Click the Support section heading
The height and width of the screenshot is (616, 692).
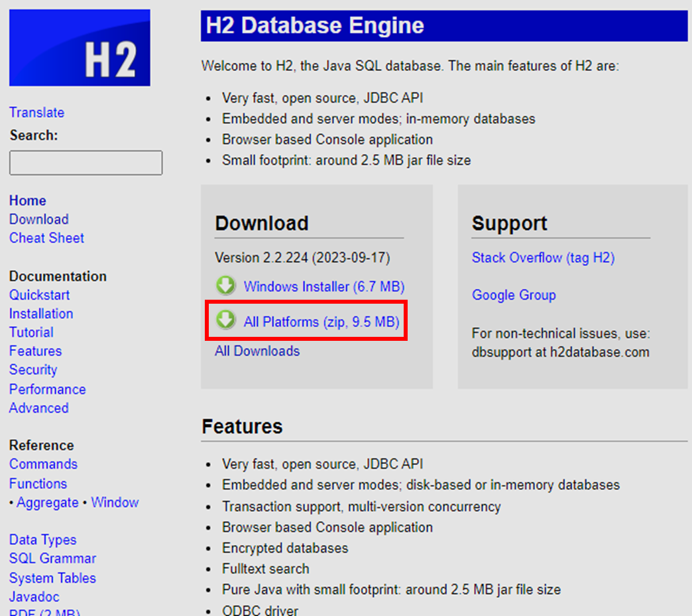pyautogui.click(x=509, y=223)
